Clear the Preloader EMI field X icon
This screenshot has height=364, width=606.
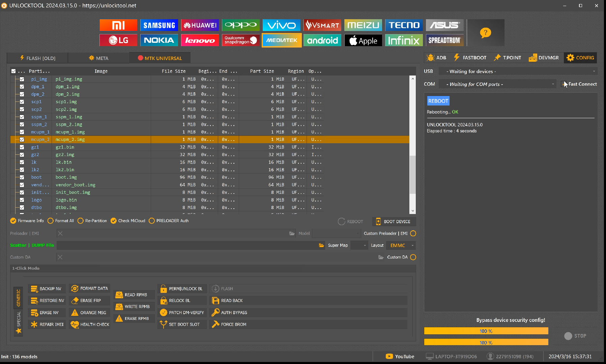coord(60,233)
